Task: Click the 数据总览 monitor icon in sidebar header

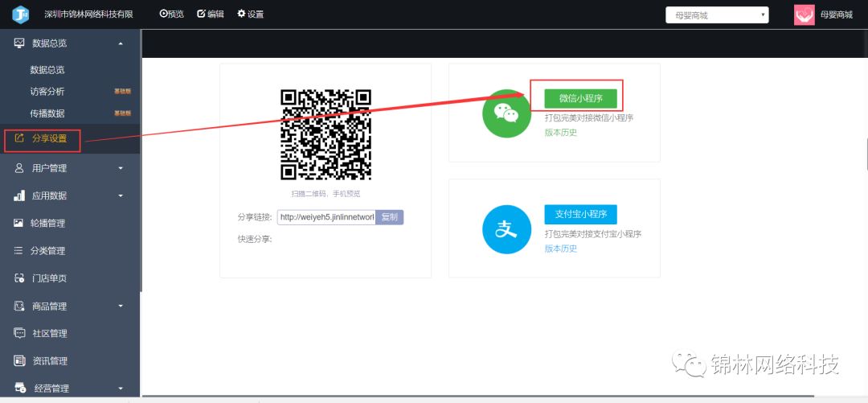Action: click(x=19, y=43)
